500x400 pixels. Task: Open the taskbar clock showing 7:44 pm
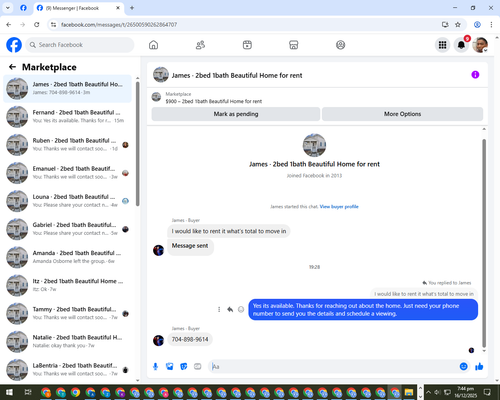pos(465,392)
